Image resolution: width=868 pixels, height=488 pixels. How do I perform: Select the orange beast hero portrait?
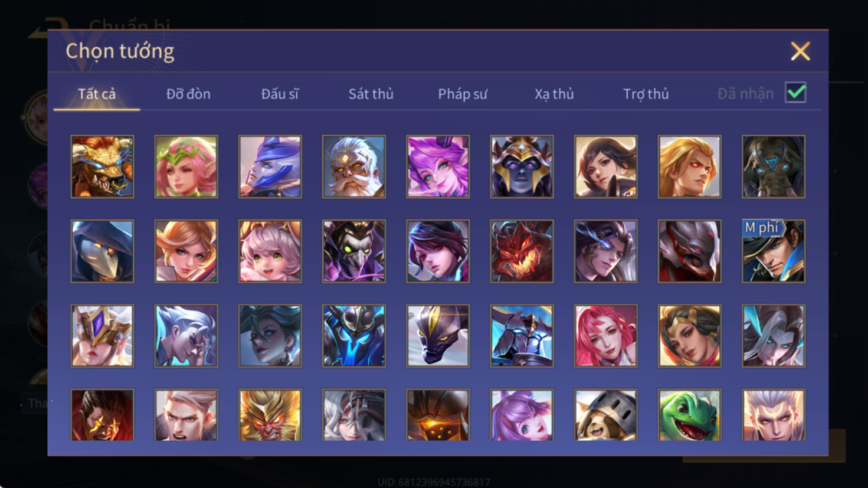102,166
